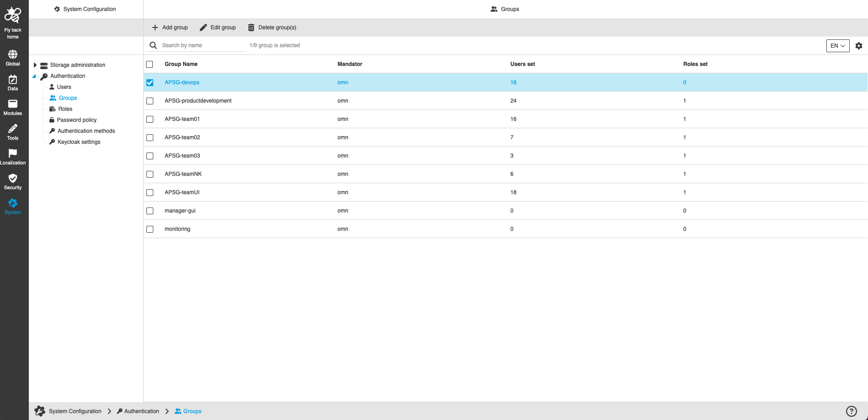Screen dimensions: 868x420
Task: Check the APSG-team02 row checkbox
Action: (150, 137)
